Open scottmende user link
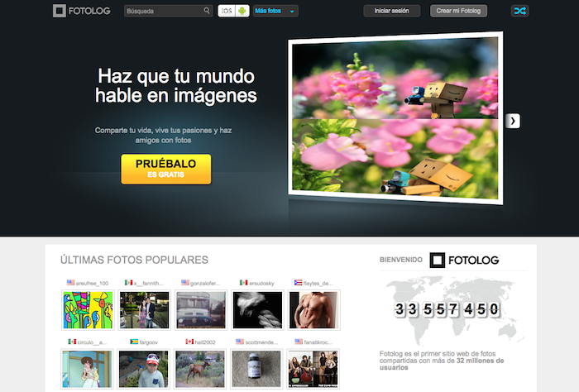This screenshot has width=579, height=392. tap(261, 342)
